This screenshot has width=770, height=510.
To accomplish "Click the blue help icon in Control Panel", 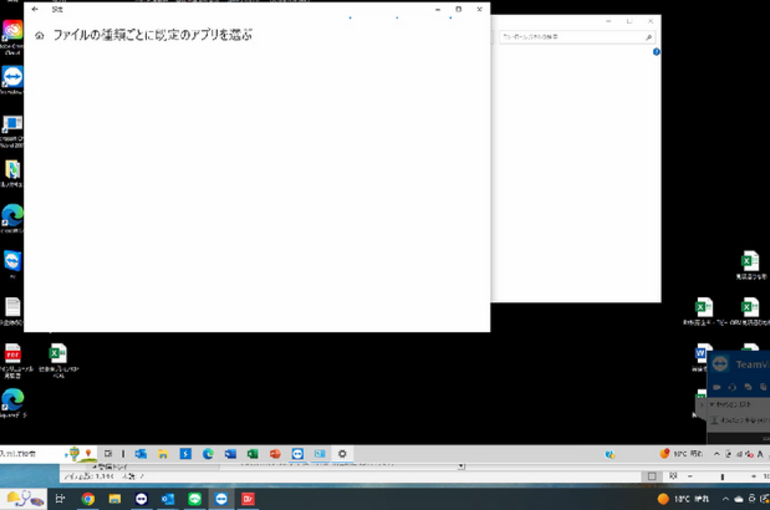I will 656,52.
